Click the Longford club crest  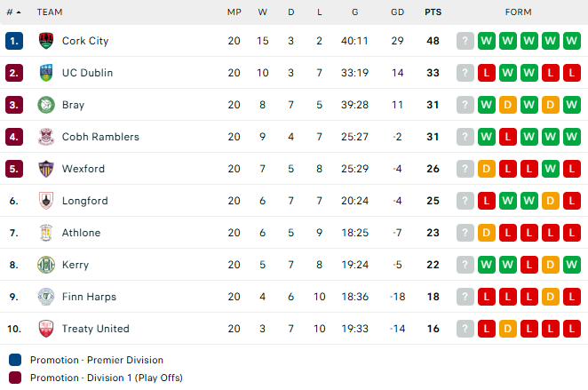[x=46, y=201]
